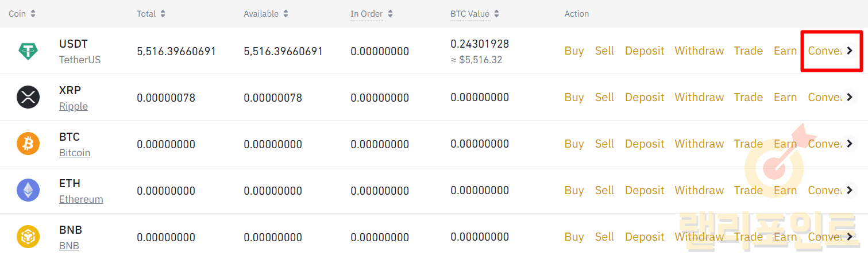Click the XRP Ripple coin icon

pyautogui.click(x=28, y=98)
